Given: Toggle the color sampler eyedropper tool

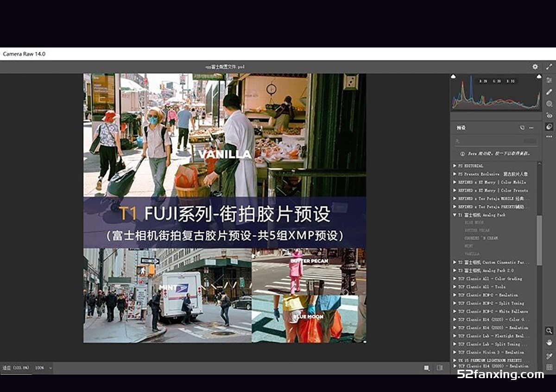Looking at the screenshot, I should point(550,356).
